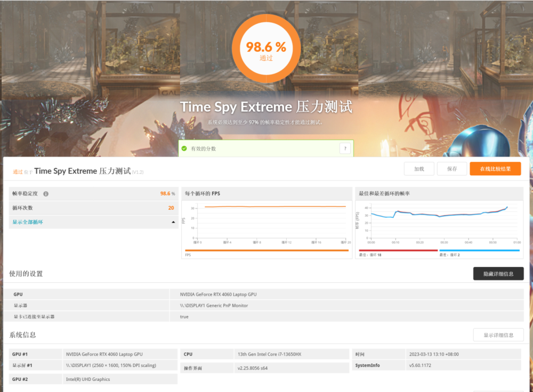This screenshot has height=392, width=533.
Task: Open 在线比较结果 orange button
Action: tap(495, 169)
